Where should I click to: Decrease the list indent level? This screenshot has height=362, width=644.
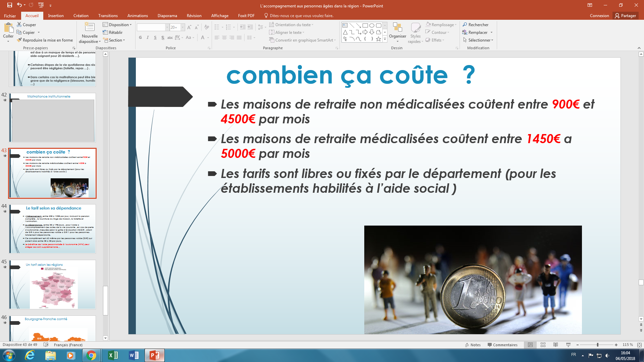pyautogui.click(x=243, y=27)
